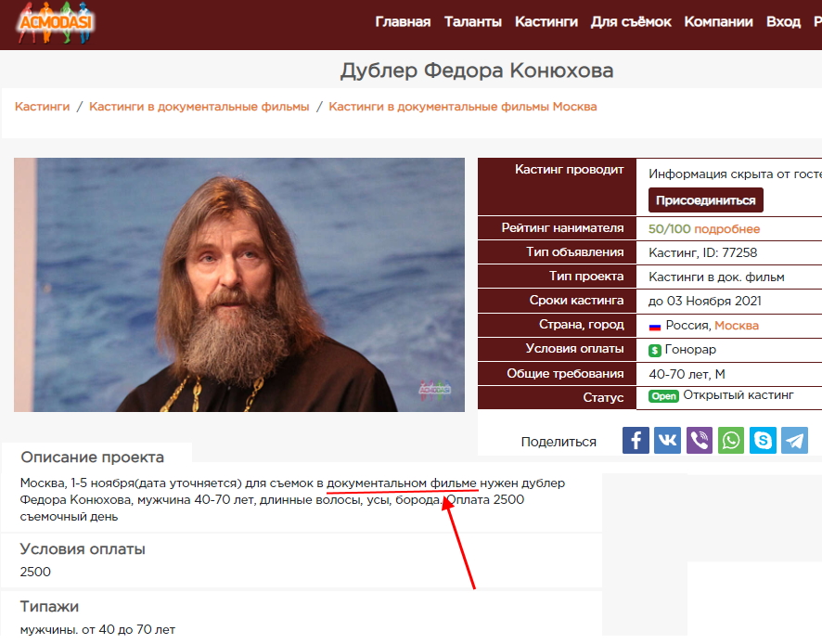
Task: Click the text Кастинг, ID: 77258
Action: click(703, 252)
